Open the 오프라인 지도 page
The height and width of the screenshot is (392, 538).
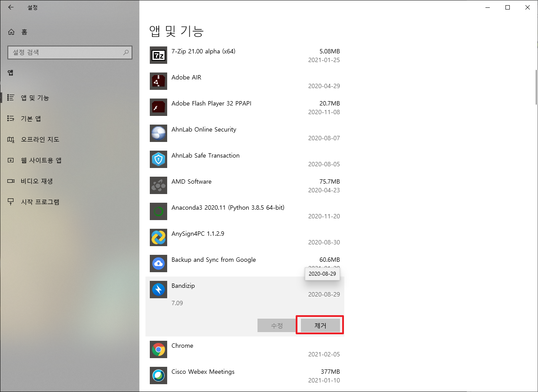pos(69,139)
